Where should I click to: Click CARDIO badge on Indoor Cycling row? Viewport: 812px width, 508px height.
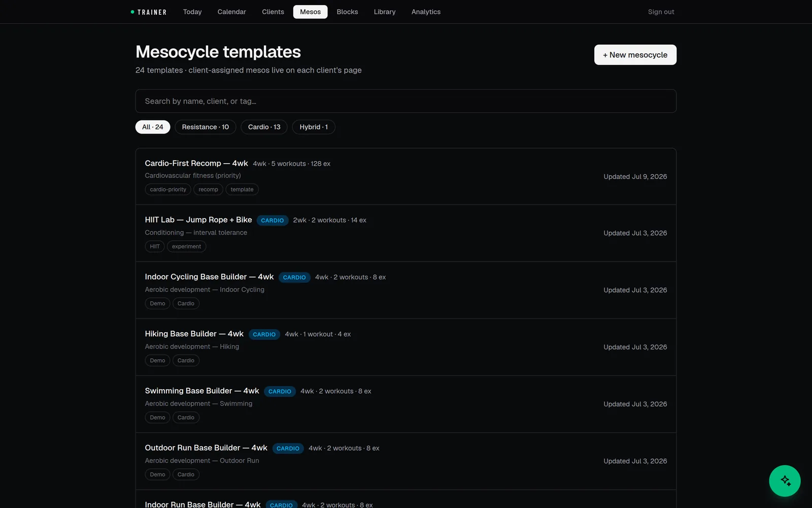coord(294,277)
